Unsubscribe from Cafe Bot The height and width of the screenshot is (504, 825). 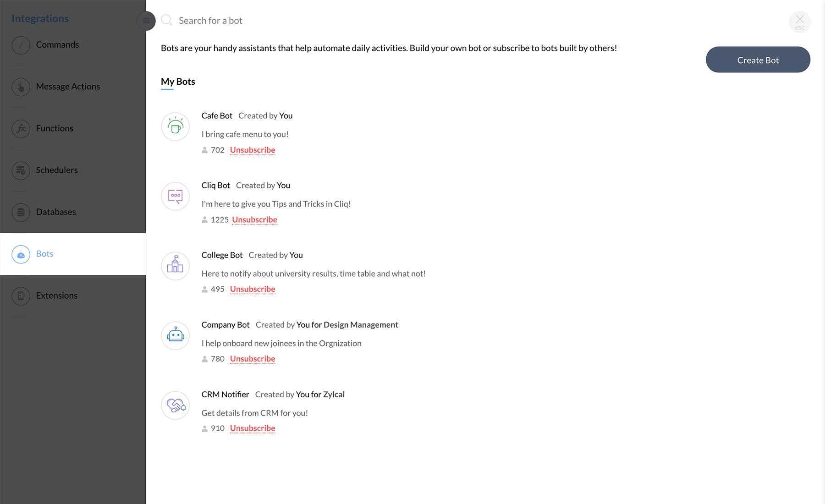[253, 150]
